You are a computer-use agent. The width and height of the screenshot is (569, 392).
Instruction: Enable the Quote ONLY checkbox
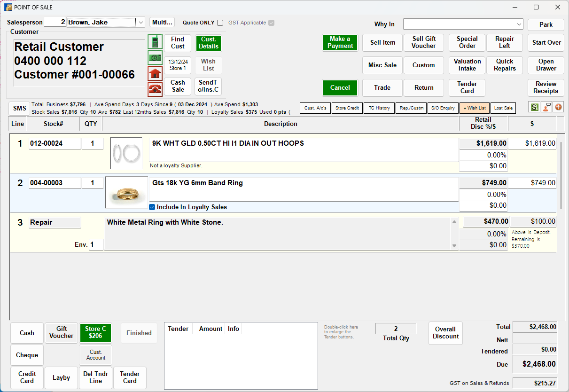[x=219, y=23]
